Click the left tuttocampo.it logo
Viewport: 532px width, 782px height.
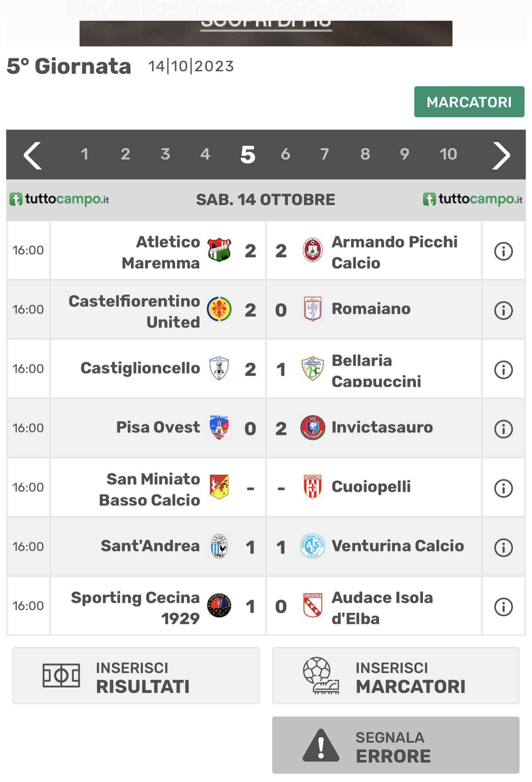[x=59, y=199]
